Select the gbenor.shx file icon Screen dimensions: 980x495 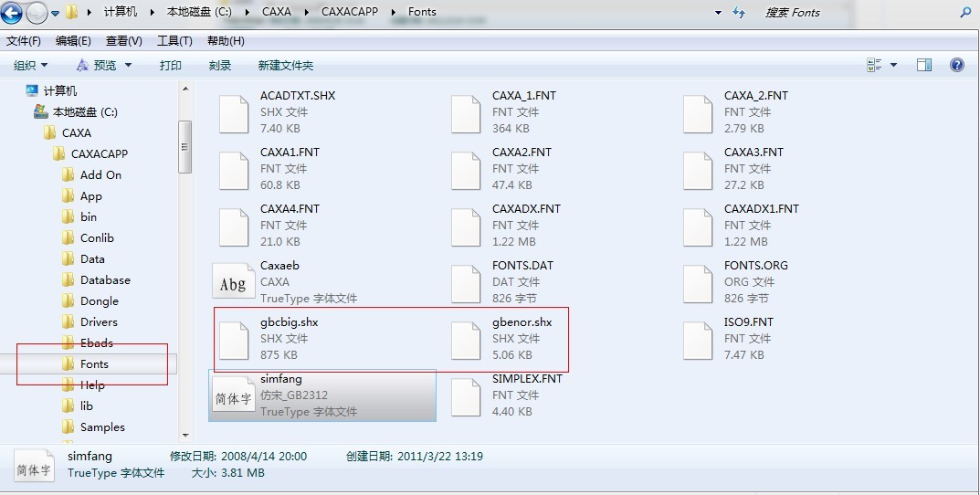(466, 341)
